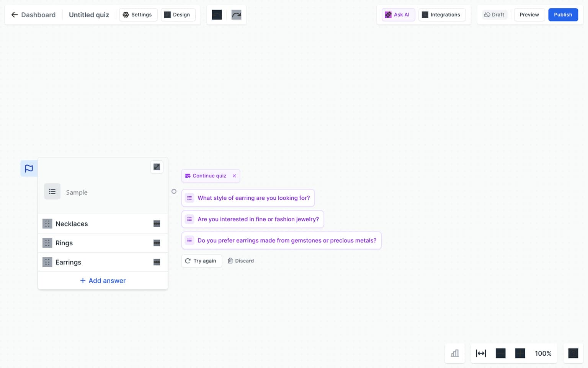Select the Necklaces answer text
This screenshot has width=588, height=368.
72,224
